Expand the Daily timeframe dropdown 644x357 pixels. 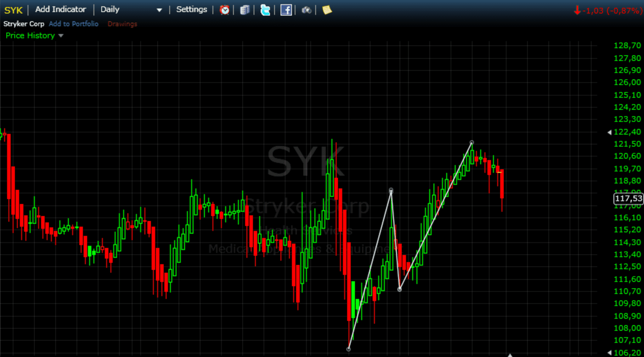coord(159,10)
